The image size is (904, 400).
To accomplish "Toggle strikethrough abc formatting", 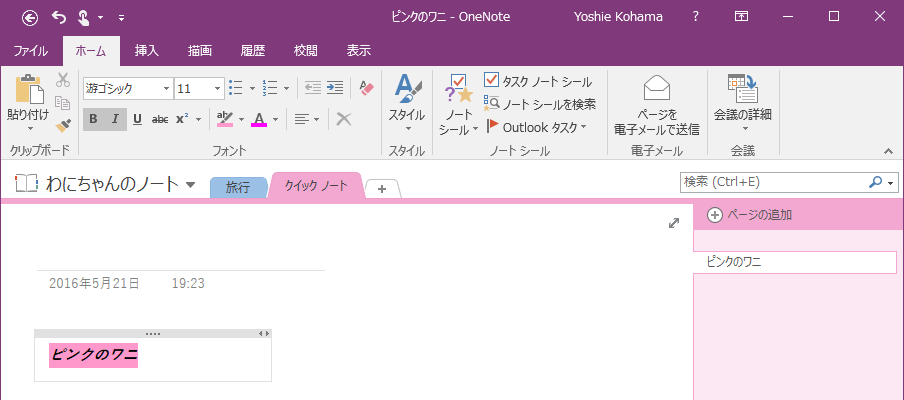I will pyautogui.click(x=160, y=119).
